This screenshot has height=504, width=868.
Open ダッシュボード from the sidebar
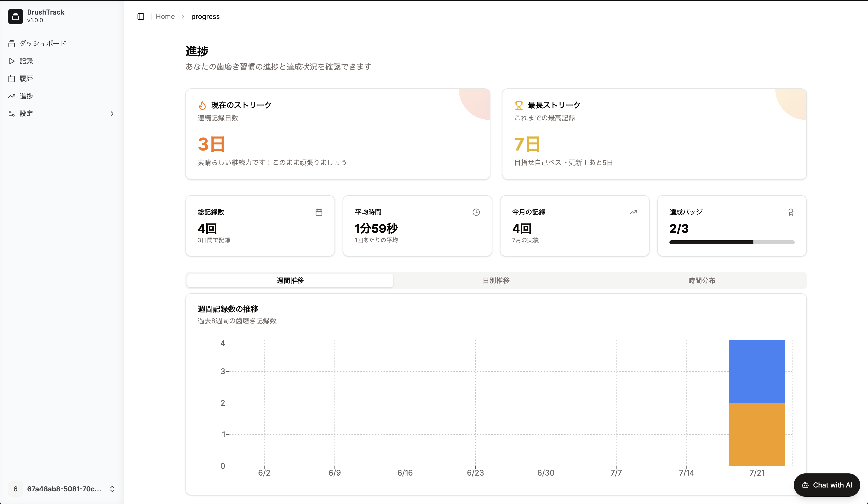[x=62, y=43]
